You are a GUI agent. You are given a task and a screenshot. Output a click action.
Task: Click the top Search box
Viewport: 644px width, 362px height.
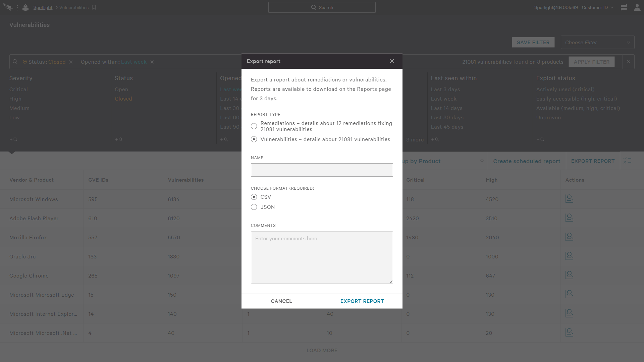(322, 7)
